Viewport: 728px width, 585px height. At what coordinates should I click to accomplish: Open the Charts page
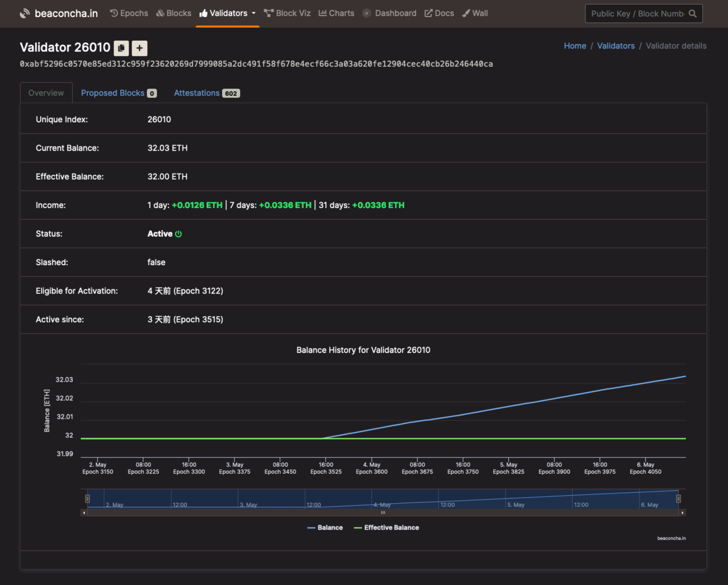[x=336, y=13]
